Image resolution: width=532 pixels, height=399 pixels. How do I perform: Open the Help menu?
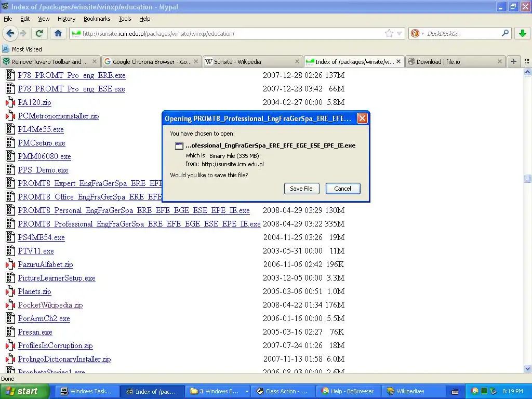tap(144, 19)
